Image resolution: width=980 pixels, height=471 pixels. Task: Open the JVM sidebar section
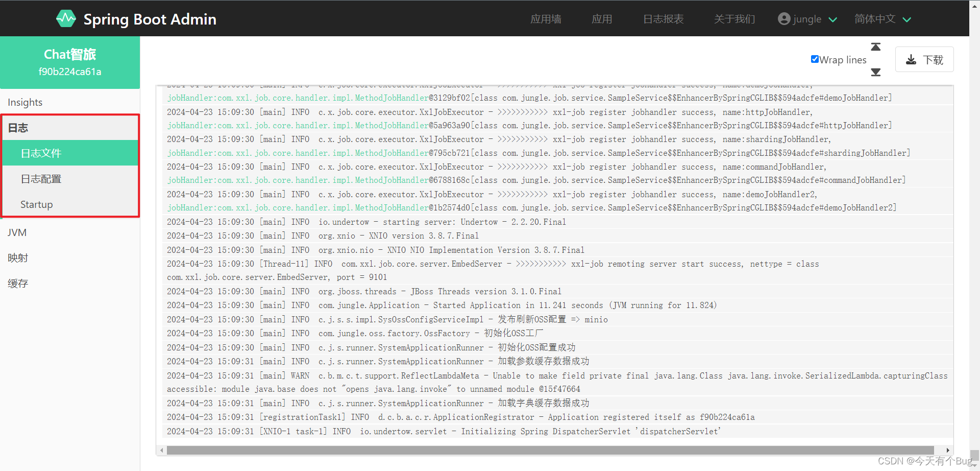[x=17, y=232]
